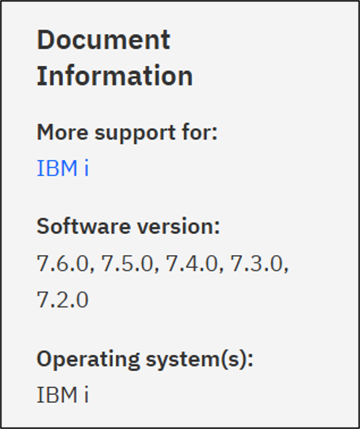Click version number 7.3.0
Viewport: 360px width, 429px height.
[257, 263]
